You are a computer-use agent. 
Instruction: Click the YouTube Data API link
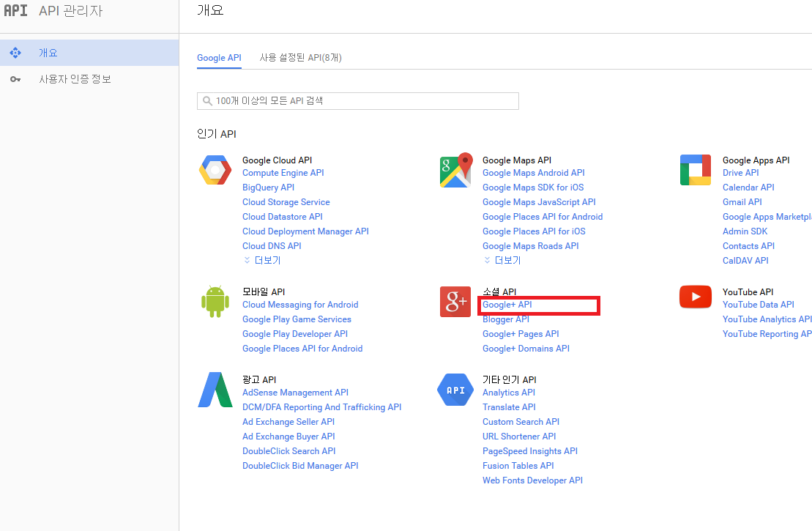pyautogui.click(x=758, y=305)
